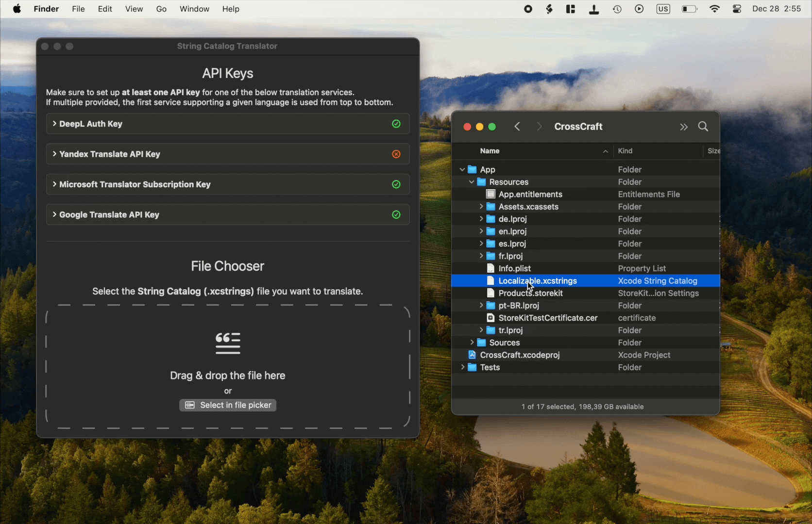Open search in CrossCraft Finder window
812x524 pixels.
click(x=703, y=127)
